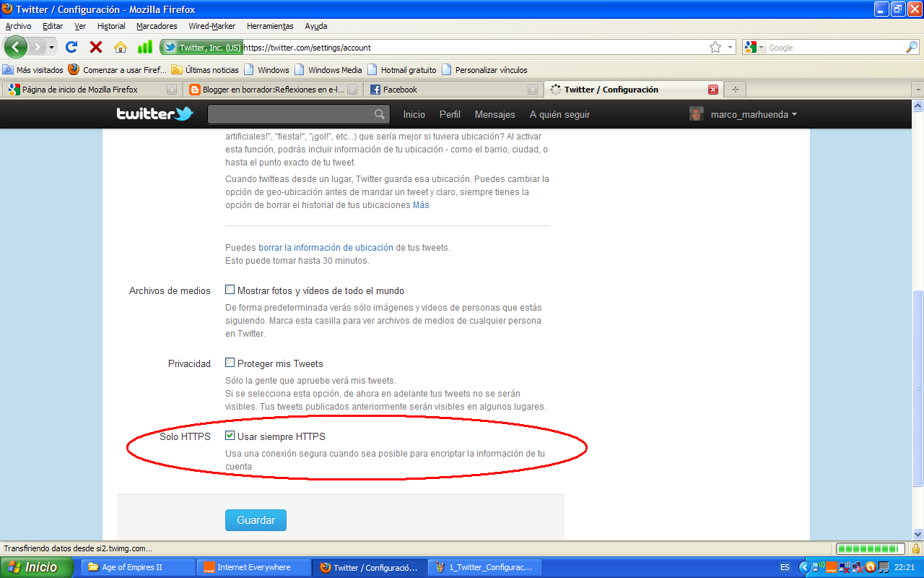This screenshot has height=578, width=924.
Task: Click the scrollbar up arrow
Action: pyautogui.click(x=918, y=105)
